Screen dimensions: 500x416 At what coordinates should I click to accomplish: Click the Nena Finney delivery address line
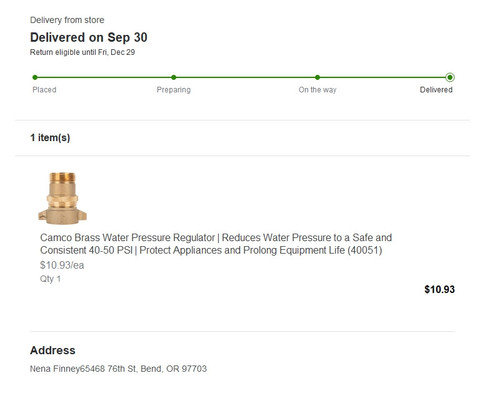[x=118, y=369]
